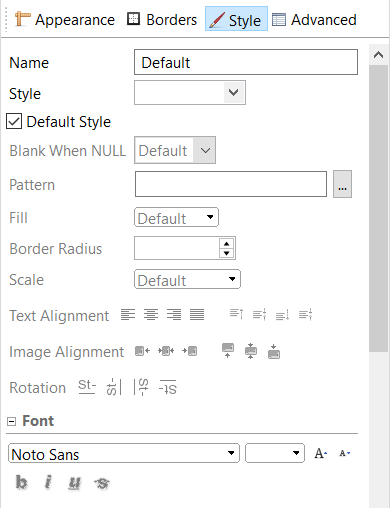Click the Name input field
The width and height of the screenshot is (390, 508).
pos(246,62)
